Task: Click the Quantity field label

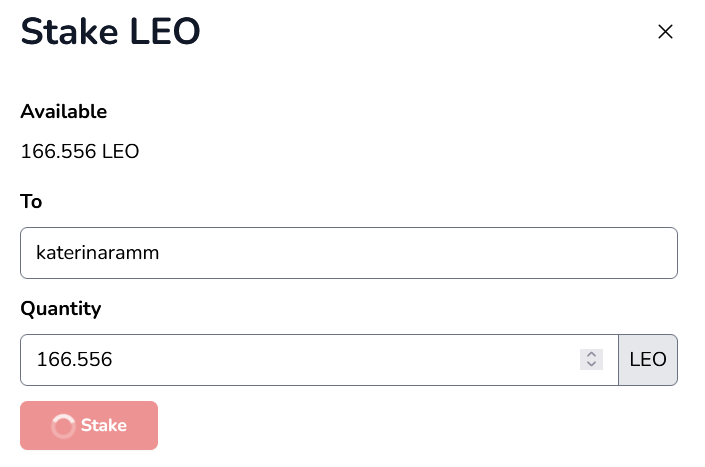Action: (x=61, y=309)
